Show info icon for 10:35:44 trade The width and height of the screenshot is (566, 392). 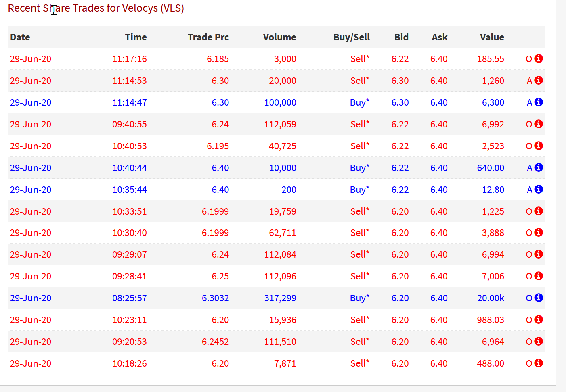pyautogui.click(x=539, y=189)
